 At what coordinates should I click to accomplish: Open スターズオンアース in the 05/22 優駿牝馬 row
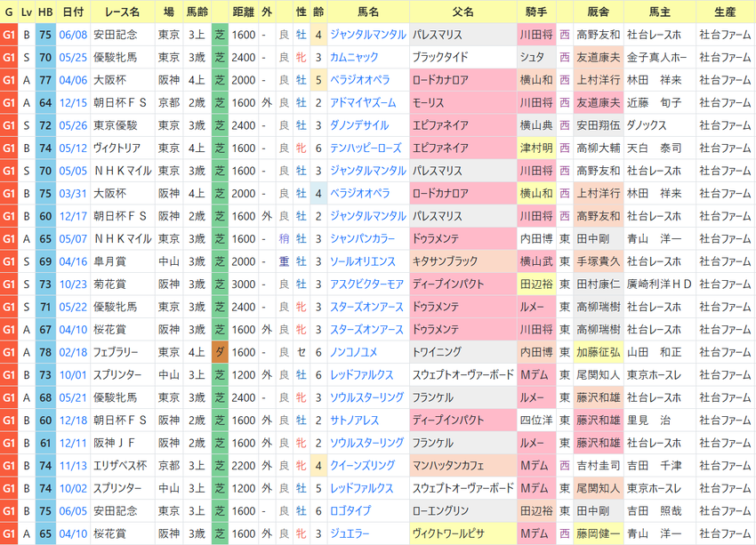pyautogui.click(x=366, y=307)
